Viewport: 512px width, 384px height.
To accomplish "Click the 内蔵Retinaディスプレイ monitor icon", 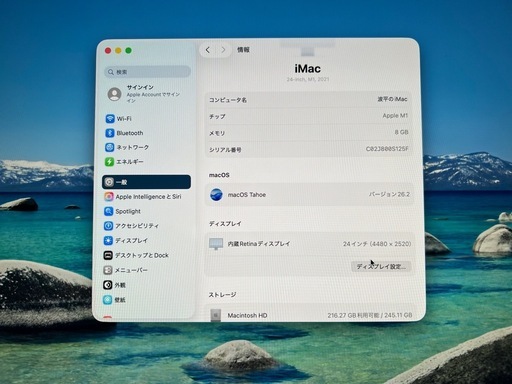I will (x=216, y=244).
